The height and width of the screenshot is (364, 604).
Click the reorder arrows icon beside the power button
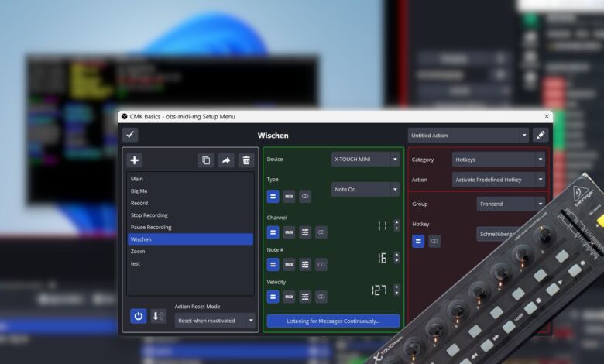click(158, 316)
